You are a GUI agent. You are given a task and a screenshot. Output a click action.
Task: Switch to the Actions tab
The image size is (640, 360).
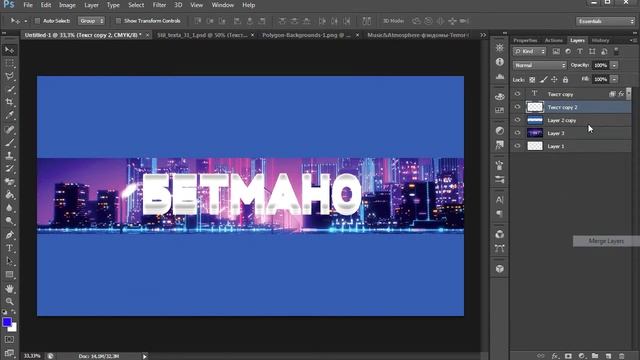[x=553, y=40]
